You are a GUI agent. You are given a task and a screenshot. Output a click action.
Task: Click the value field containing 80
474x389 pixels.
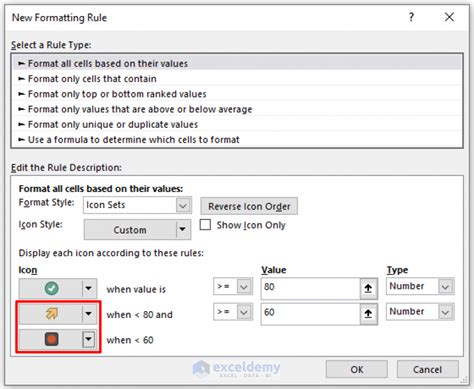[x=311, y=288]
